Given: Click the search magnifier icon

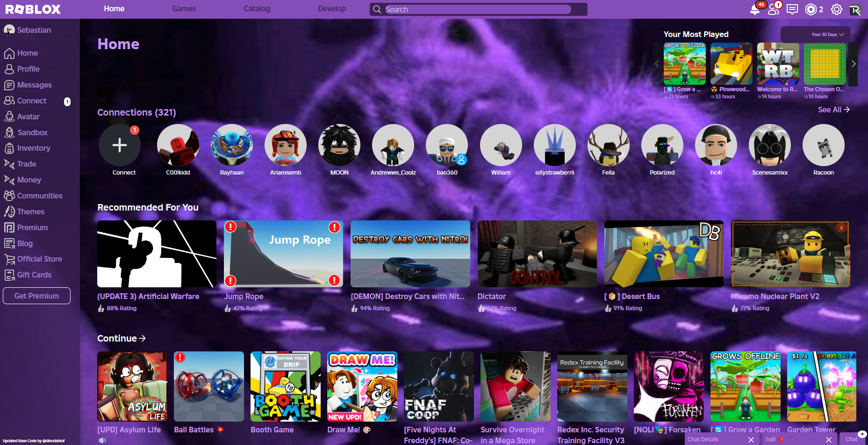Looking at the screenshot, I should pos(377,9).
